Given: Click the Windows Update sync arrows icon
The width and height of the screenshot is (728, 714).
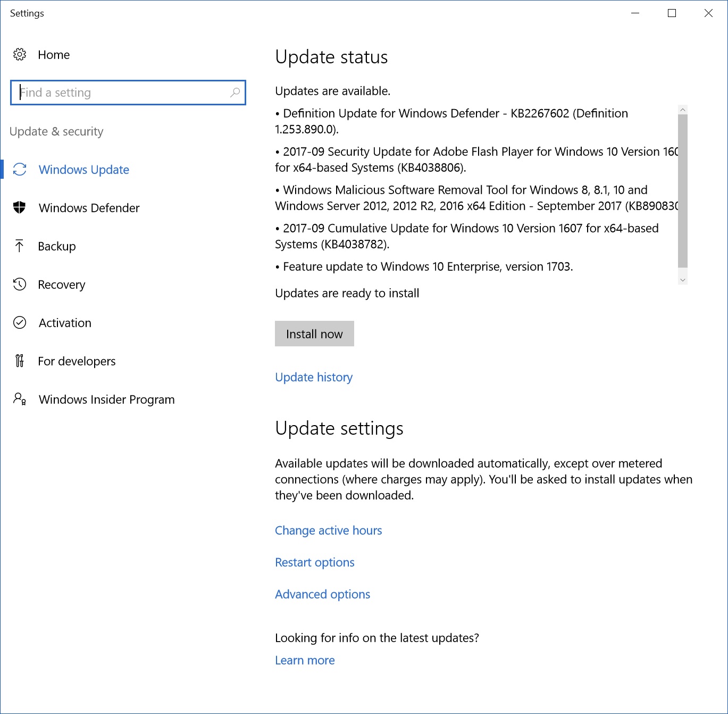Looking at the screenshot, I should click(x=20, y=169).
